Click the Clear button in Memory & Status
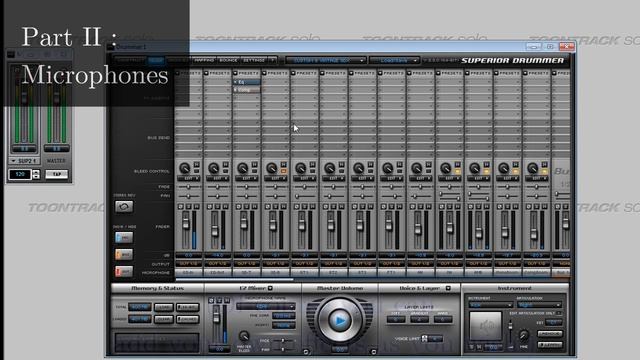The width and height of the screenshot is (640, 360). [x=163, y=319]
